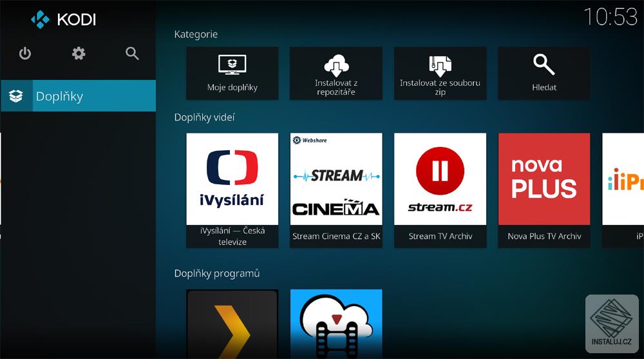Open the cloud film-strip program addon
The image size is (644, 359).
coord(336,324)
